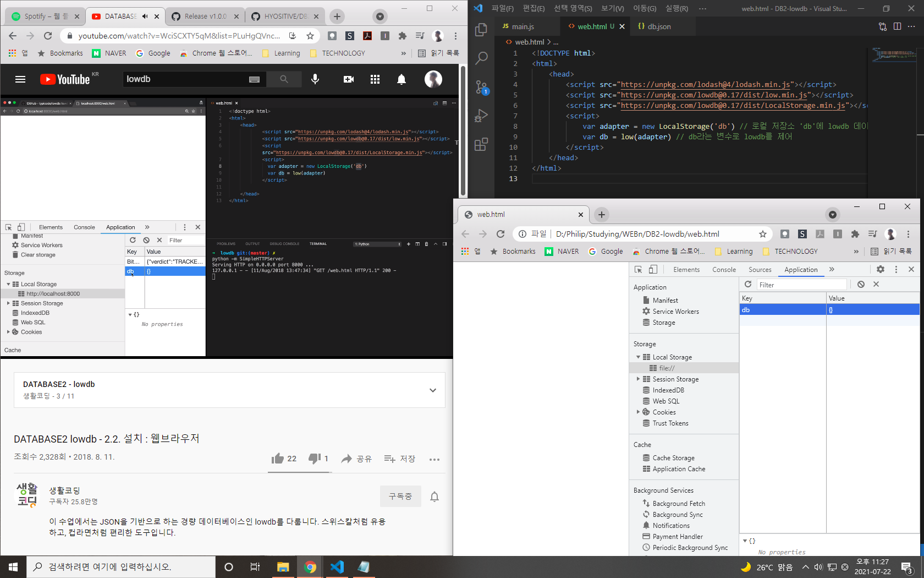Viewport: 924px width, 578px height.
Task: Split the VS Code editor
Action: (897, 26)
